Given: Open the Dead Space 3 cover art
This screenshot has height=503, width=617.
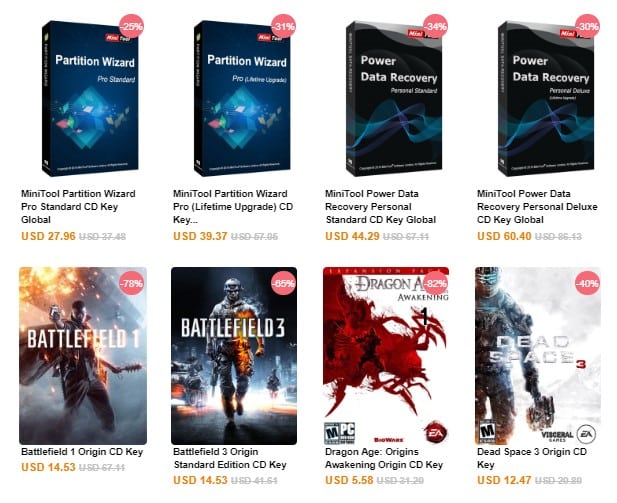Looking at the screenshot, I should click(538, 356).
